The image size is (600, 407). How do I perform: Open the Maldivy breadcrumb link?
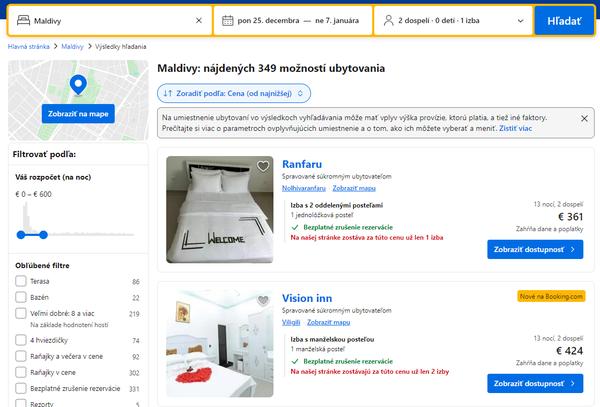tap(72, 46)
